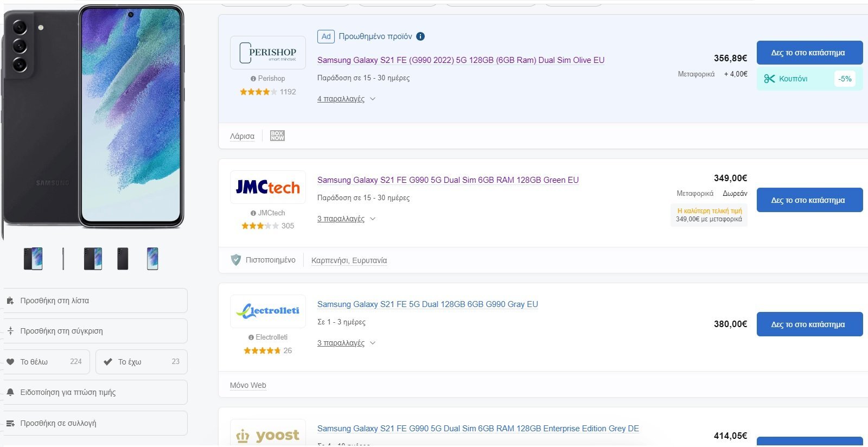Click the 349,00€ price in JMCtech row
Image resolution: width=868 pixels, height=447 pixels.
point(730,178)
